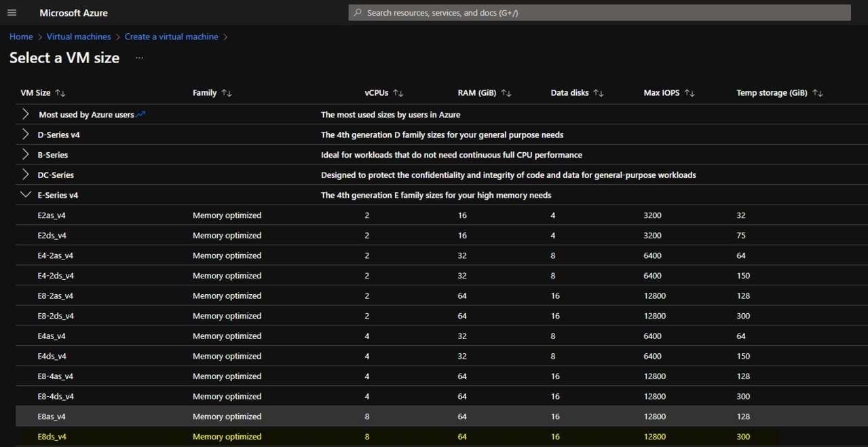Collapse the E-Series v4 group
This screenshot has height=447, width=868.
coord(26,195)
